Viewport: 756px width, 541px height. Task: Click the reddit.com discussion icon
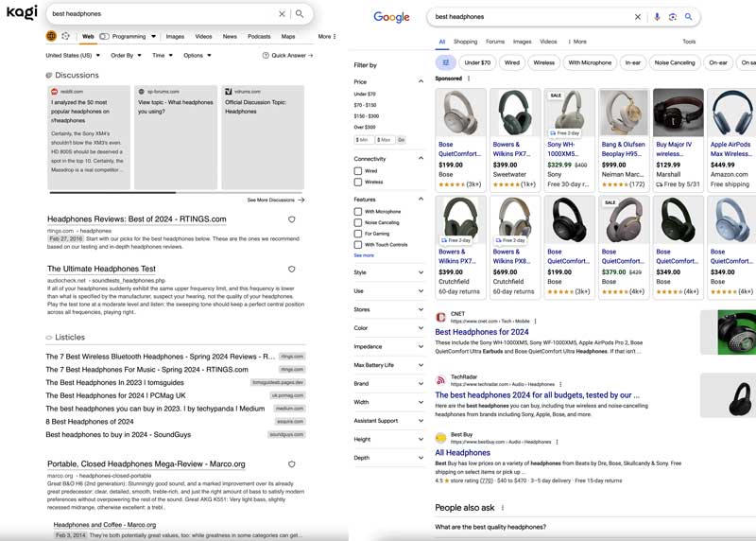tap(55, 91)
